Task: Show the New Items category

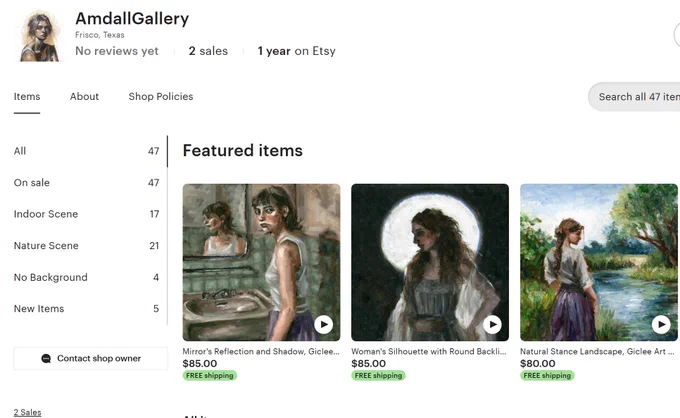Action: [x=87, y=309]
